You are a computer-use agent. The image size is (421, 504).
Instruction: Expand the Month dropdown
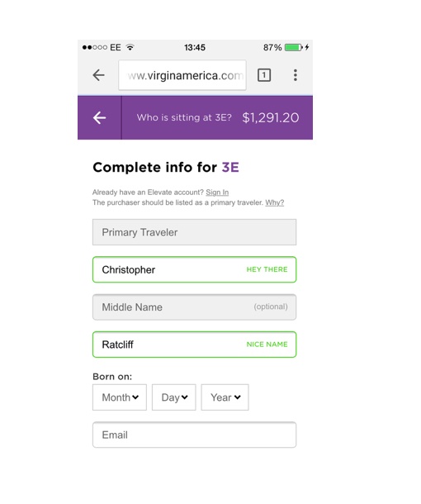120,397
